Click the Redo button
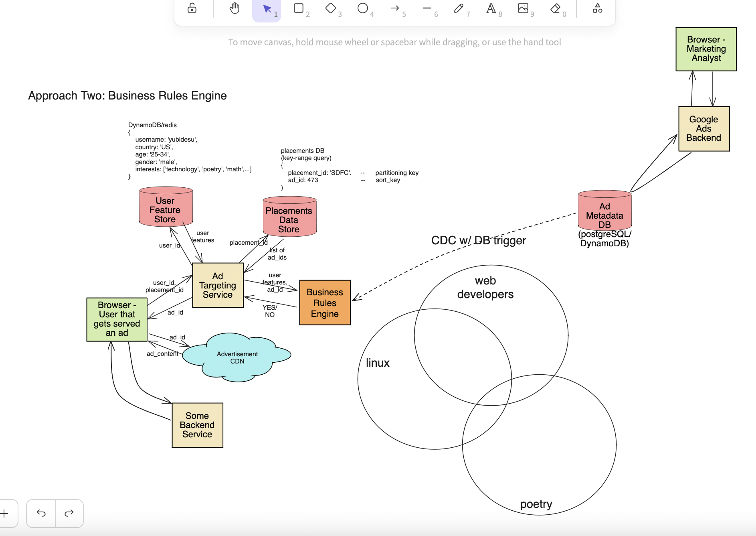 click(69, 513)
